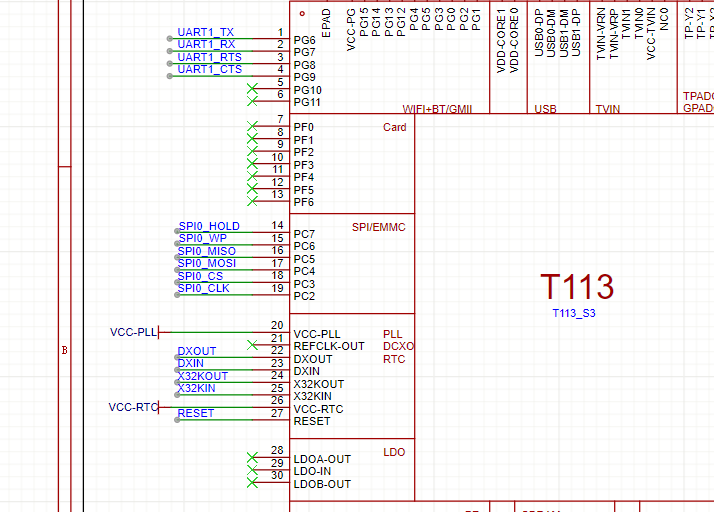The image size is (714, 512).
Task: Select the VCC-TVIN pin label
Action: 651,34
